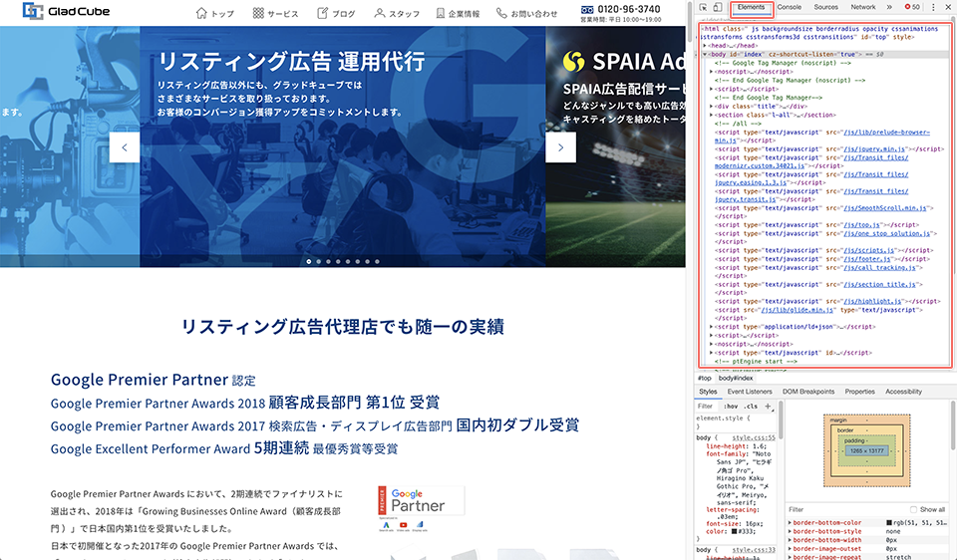The height and width of the screenshot is (560, 957).
Task: Expand the div class title node
Action: tap(712, 107)
